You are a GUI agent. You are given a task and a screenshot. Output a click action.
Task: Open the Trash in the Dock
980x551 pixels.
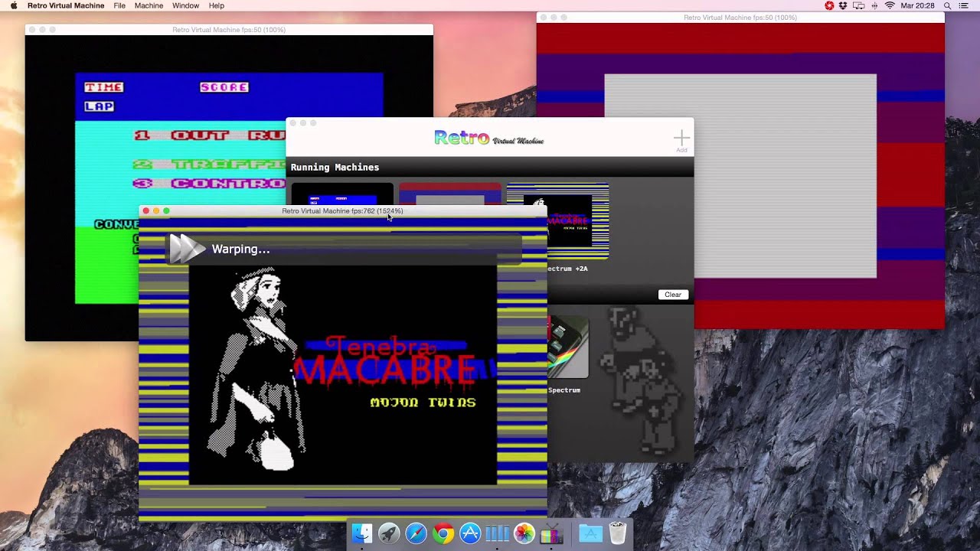[x=618, y=533]
